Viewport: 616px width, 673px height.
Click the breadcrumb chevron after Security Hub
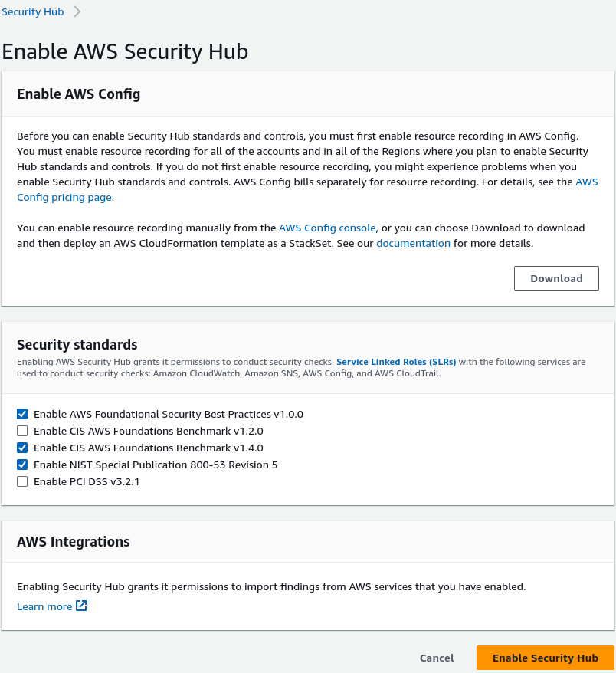point(77,12)
